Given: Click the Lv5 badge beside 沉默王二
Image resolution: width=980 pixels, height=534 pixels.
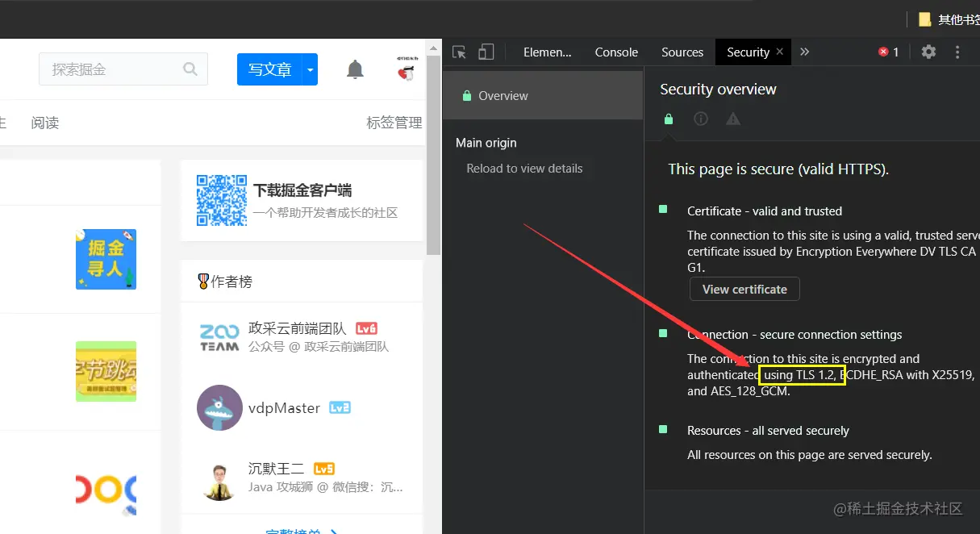Looking at the screenshot, I should coord(324,469).
